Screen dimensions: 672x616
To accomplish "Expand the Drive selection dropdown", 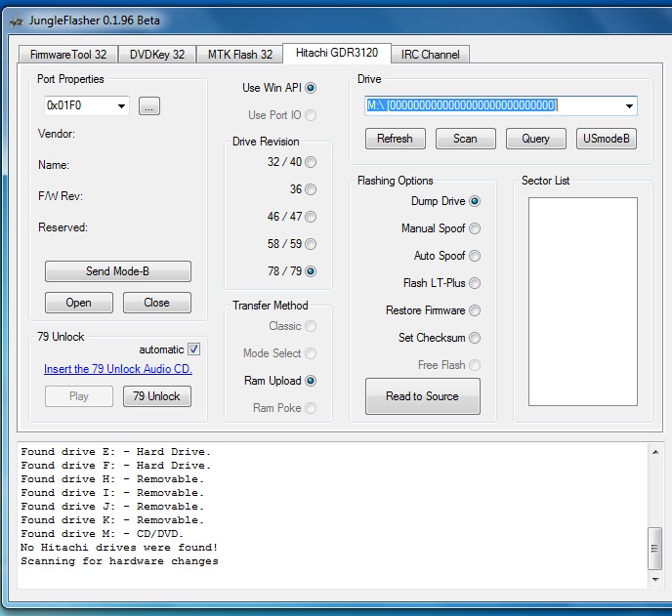I will coord(629,105).
